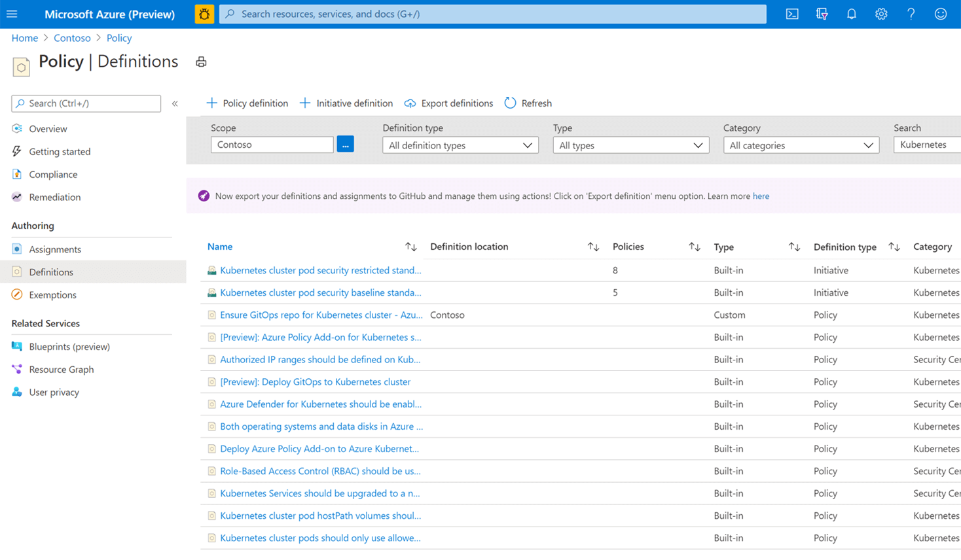Click the Export definitions button
The height and width of the screenshot is (560, 961).
pyautogui.click(x=449, y=103)
